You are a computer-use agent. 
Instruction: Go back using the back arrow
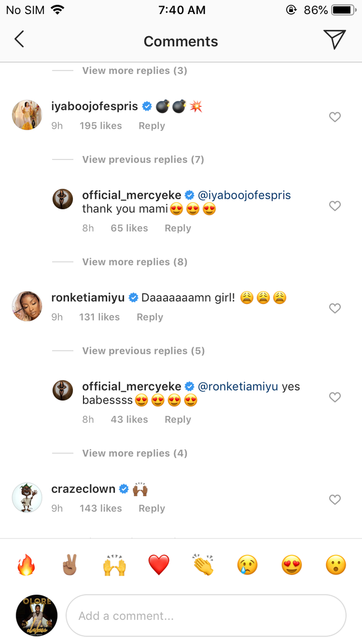pos(19,39)
